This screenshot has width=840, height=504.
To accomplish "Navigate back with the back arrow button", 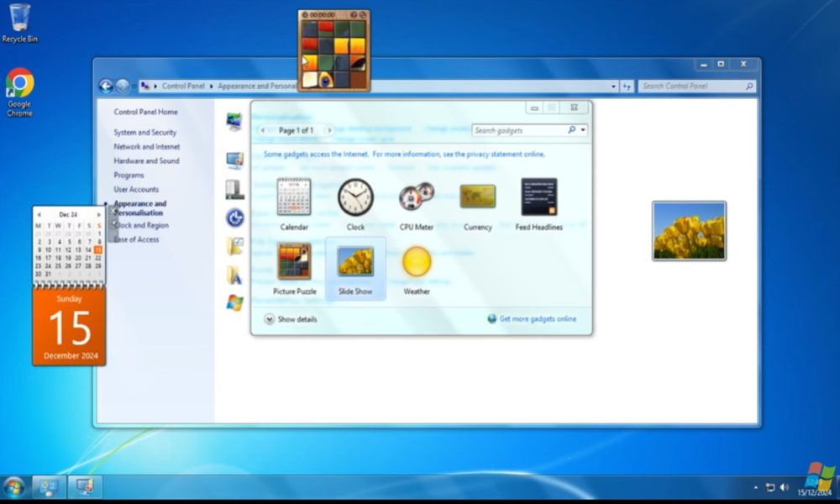I will (106, 85).
